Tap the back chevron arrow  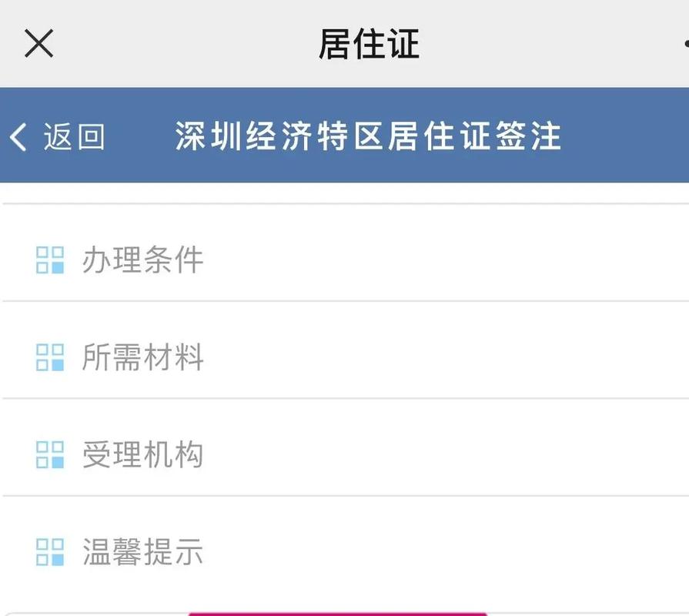coord(18,137)
